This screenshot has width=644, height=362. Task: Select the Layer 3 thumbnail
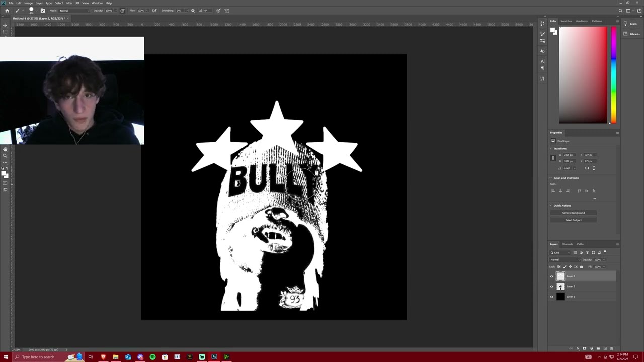click(560, 286)
